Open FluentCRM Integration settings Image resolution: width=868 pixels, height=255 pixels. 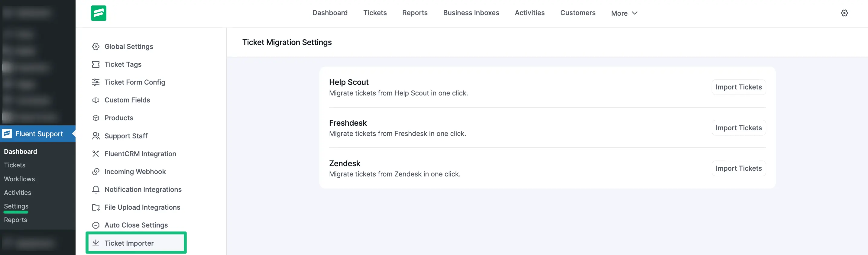pos(140,153)
